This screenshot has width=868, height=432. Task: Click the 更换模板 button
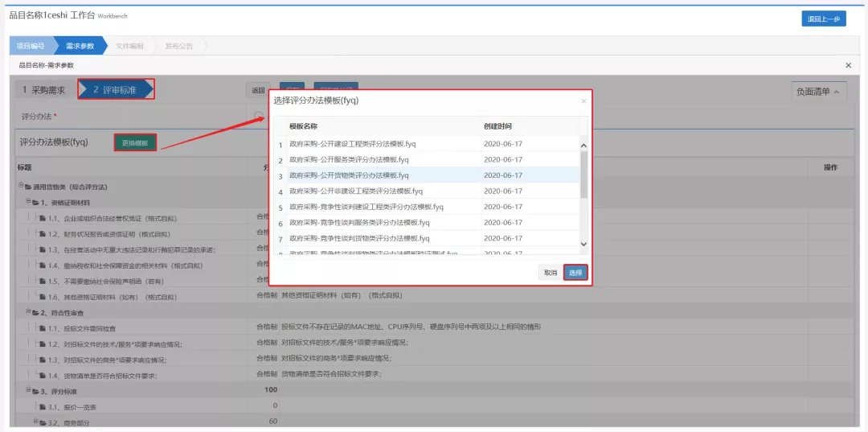click(135, 142)
